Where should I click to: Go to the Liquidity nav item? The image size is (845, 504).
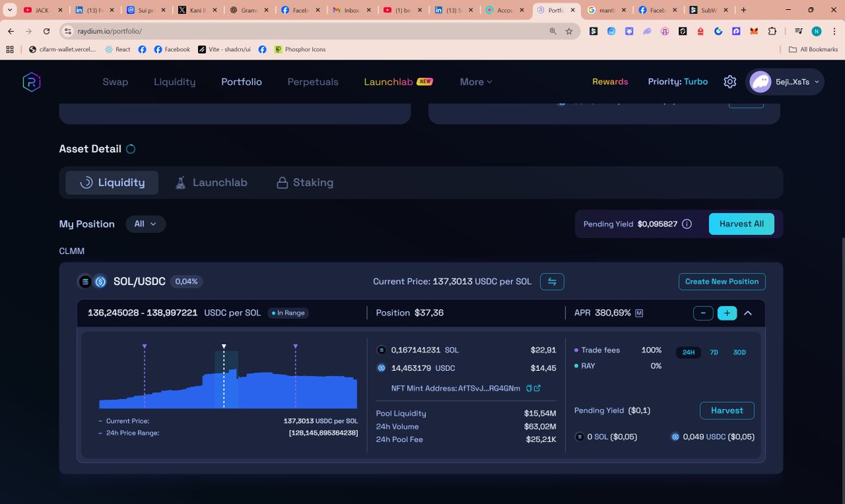[175, 82]
